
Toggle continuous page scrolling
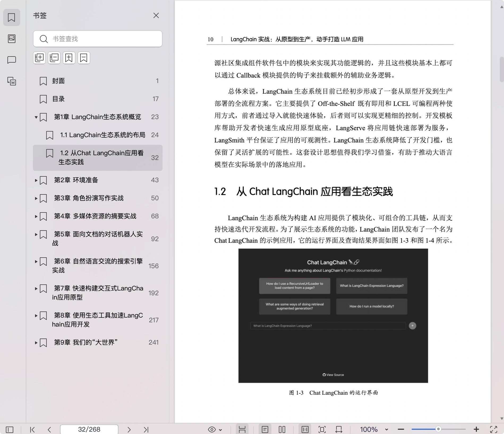point(242,429)
